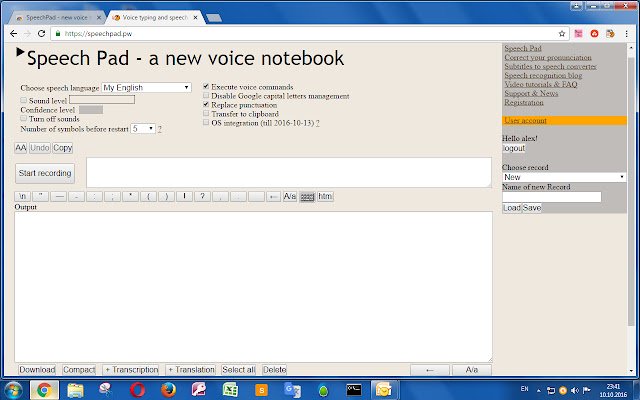This screenshot has width=640, height=400.
Task: Open Chrome three-dot menu
Action: coord(627,33)
